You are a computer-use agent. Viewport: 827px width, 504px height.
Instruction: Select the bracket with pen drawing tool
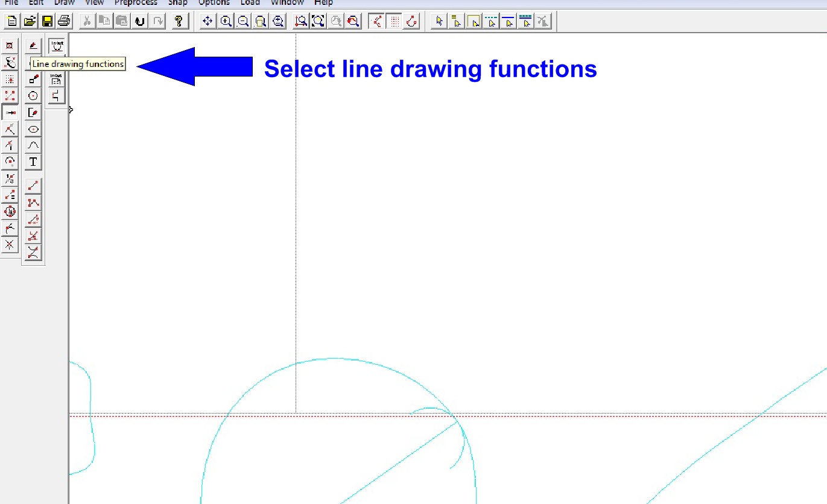tap(34, 113)
